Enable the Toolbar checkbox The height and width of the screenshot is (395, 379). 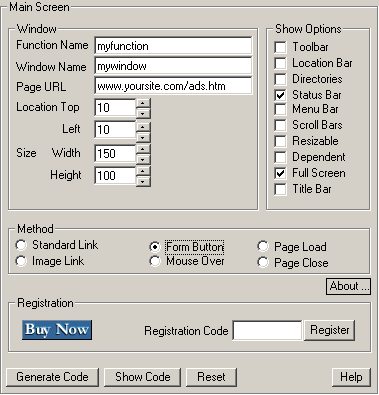[280, 47]
